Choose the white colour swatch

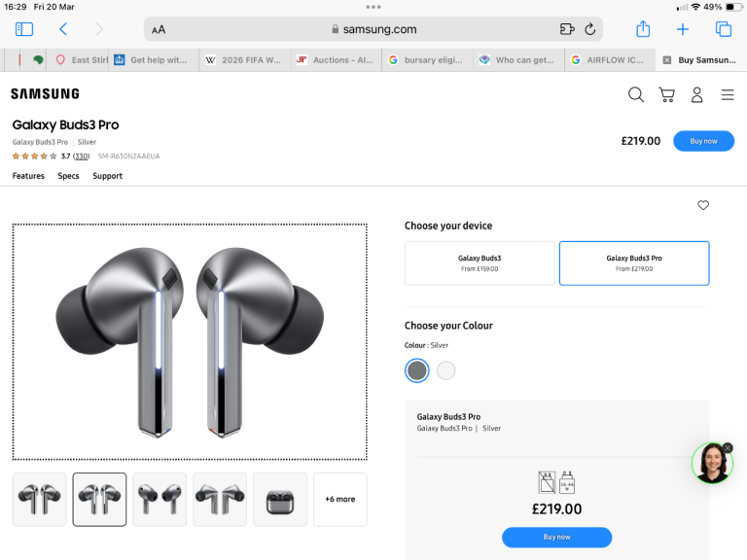point(445,370)
